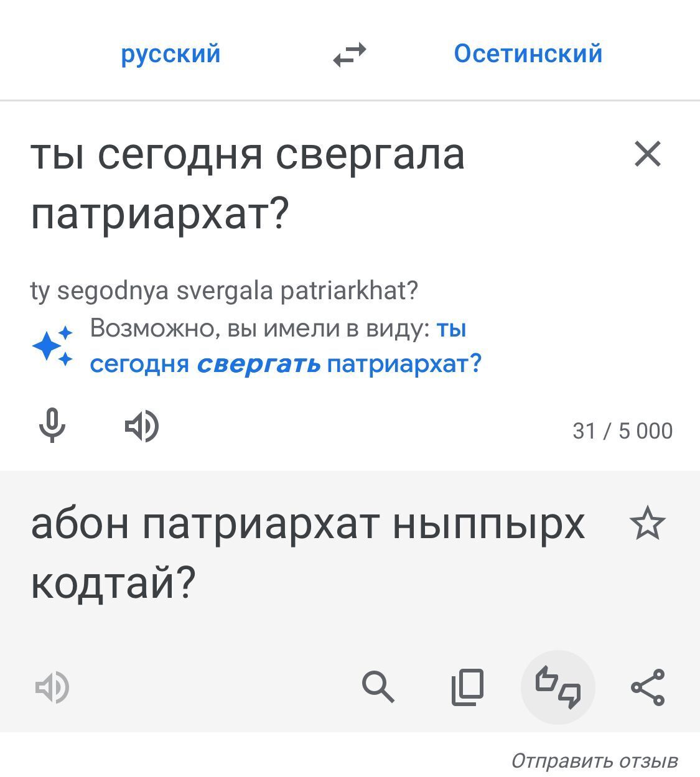The image size is (700, 777).
Task: Listen to the Russian source text
Action: [142, 427]
